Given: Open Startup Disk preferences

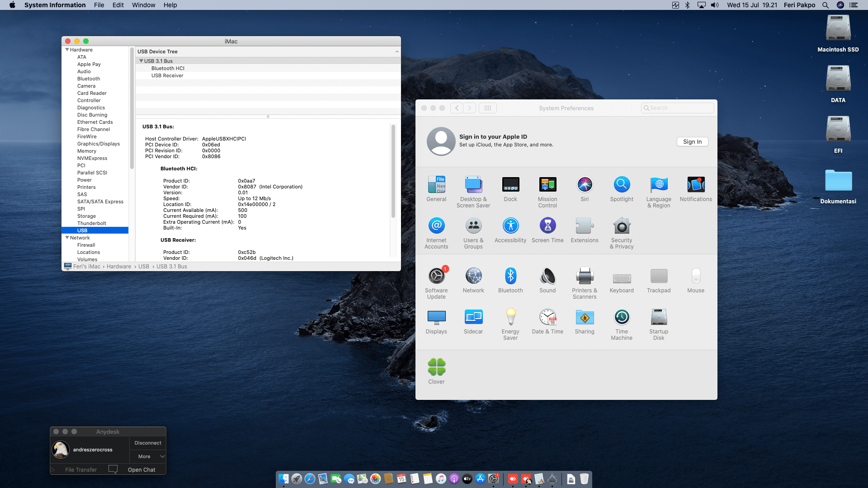Looking at the screenshot, I should [659, 324].
